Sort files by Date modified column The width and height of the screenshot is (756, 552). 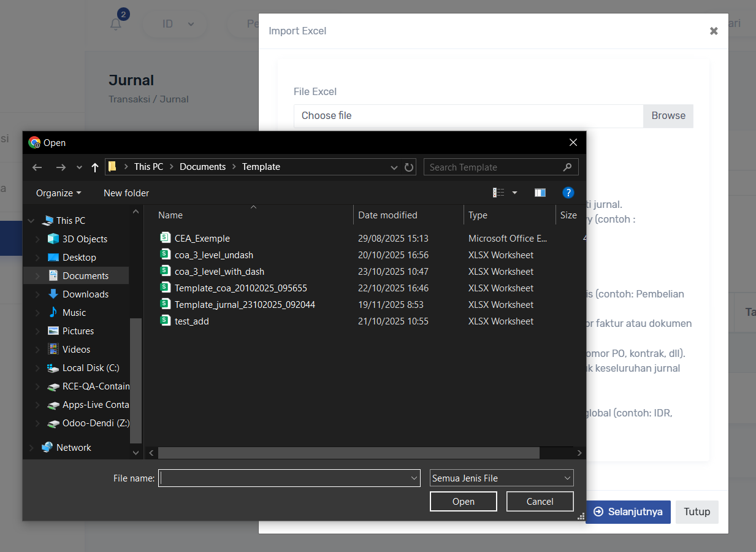point(388,215)
